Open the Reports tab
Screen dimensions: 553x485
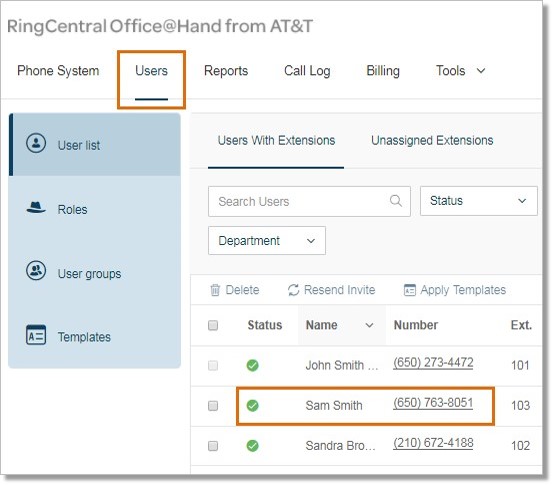[x=226, y=71]
